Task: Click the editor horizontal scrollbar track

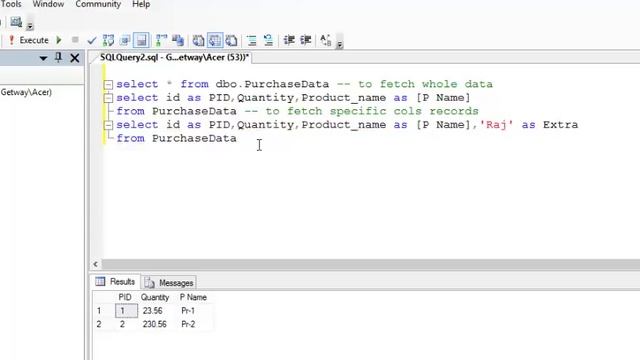Action: [371, 264]
